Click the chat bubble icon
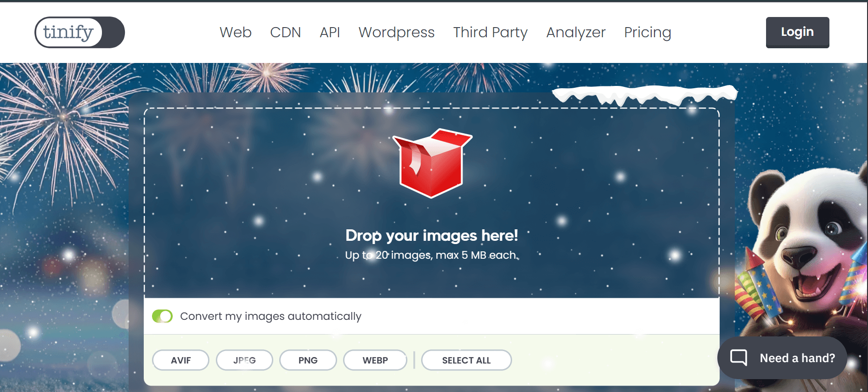The image size is (868, 392). click(x=738, y=358)
